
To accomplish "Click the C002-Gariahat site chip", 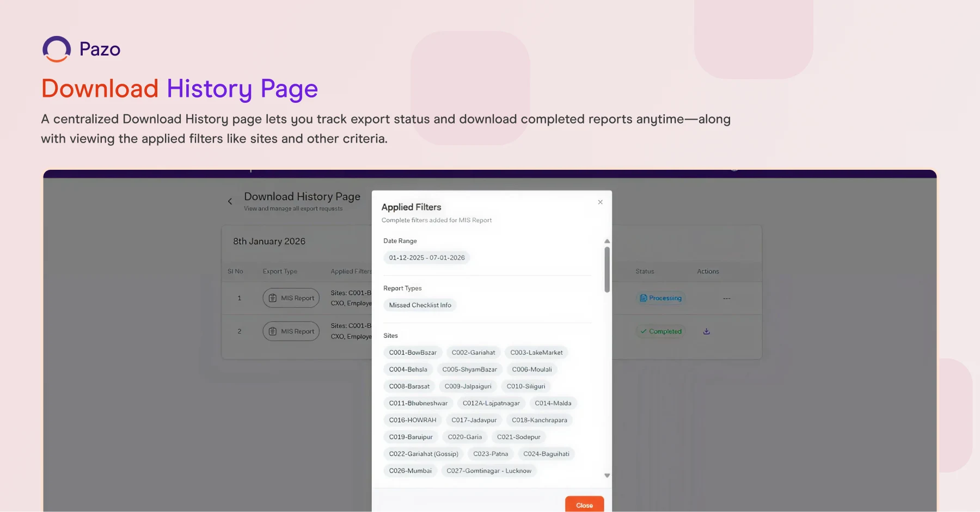I will [x=473, y=353].
